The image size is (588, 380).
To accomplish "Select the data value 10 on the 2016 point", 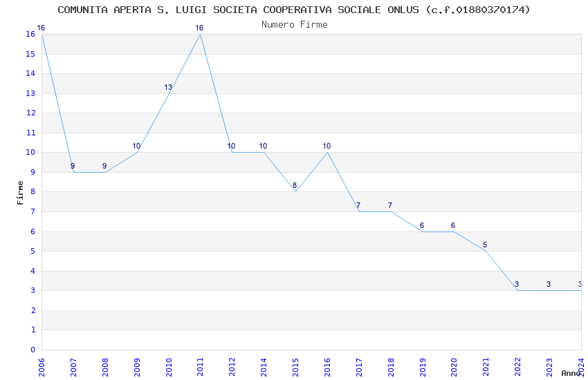I will (327, 146).
